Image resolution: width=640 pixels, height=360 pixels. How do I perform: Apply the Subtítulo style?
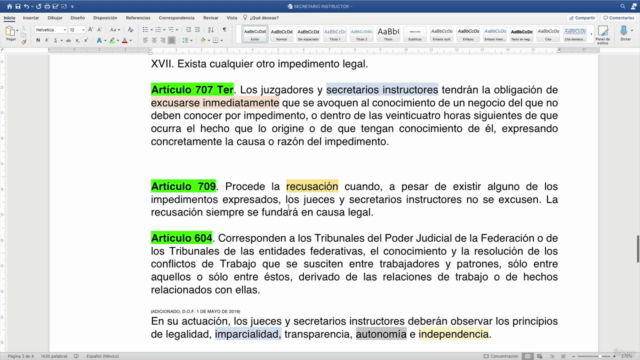pyautogui.click(x=415, y=34)
